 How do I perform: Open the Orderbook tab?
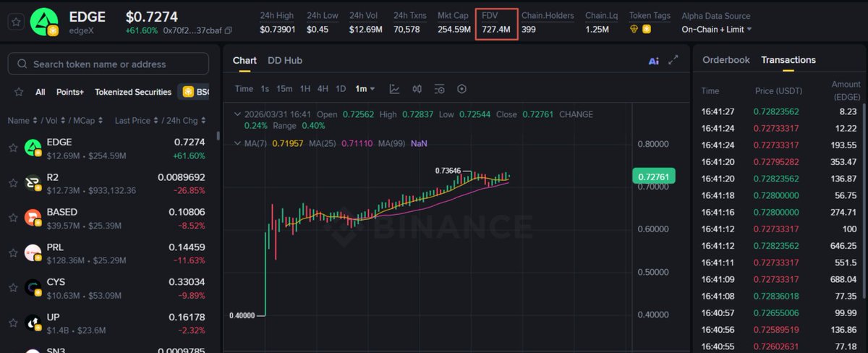726,60
